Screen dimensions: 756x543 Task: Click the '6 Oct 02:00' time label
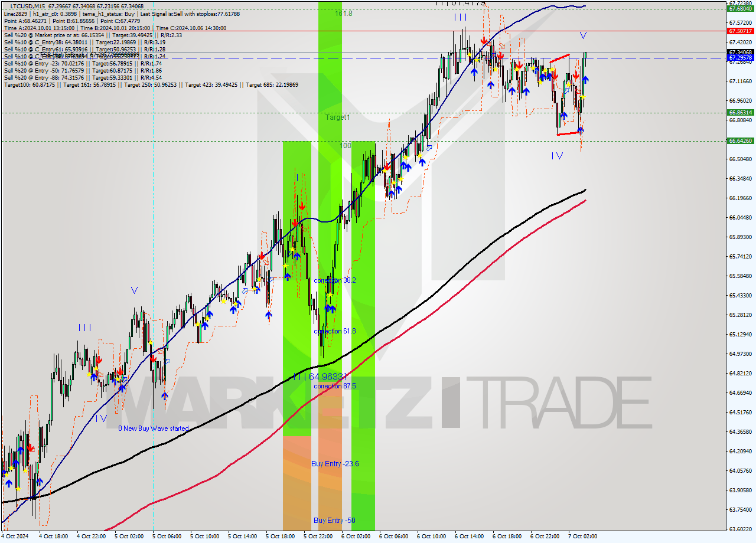(x=356, y=537)
